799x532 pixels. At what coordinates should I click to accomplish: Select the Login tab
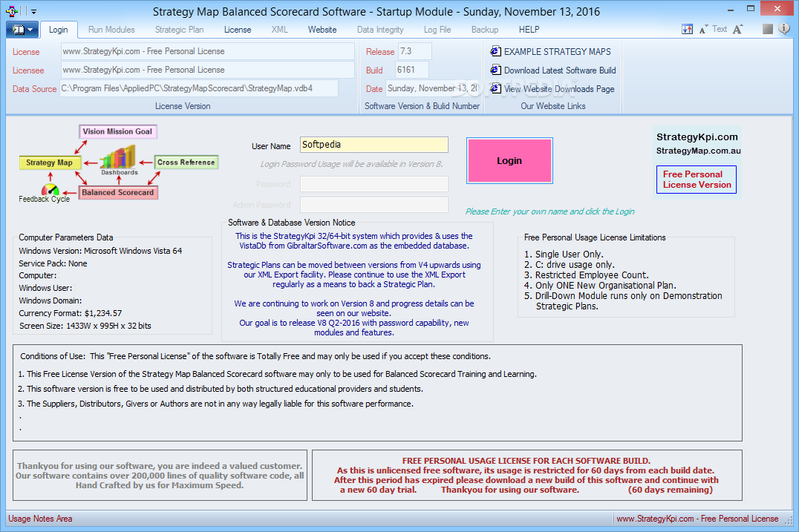pos(58,30)
